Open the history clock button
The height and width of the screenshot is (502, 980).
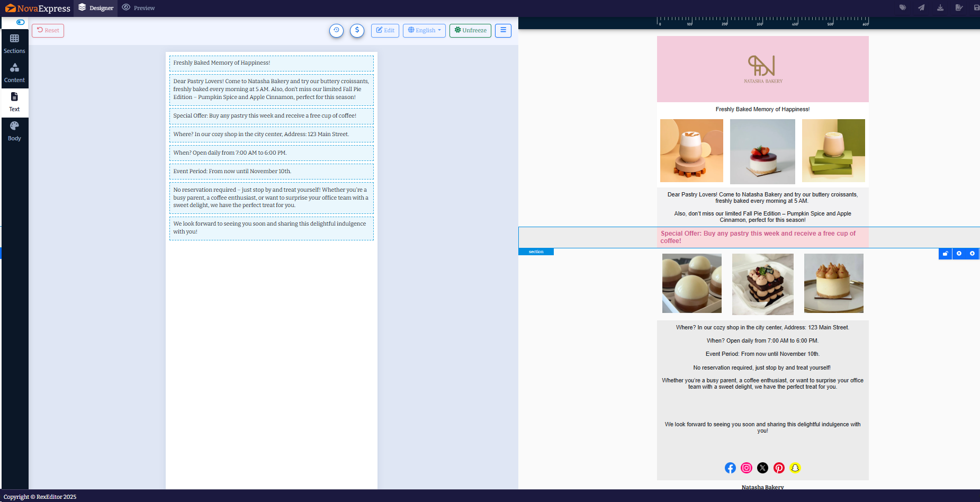coord(336,30)
